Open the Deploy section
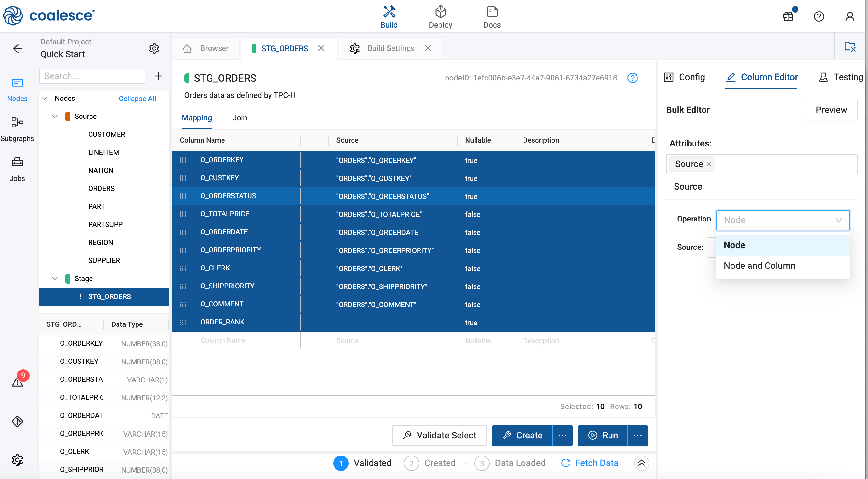Screen dimensions: 868x479 pyautogui.click(x=440, y=17)
